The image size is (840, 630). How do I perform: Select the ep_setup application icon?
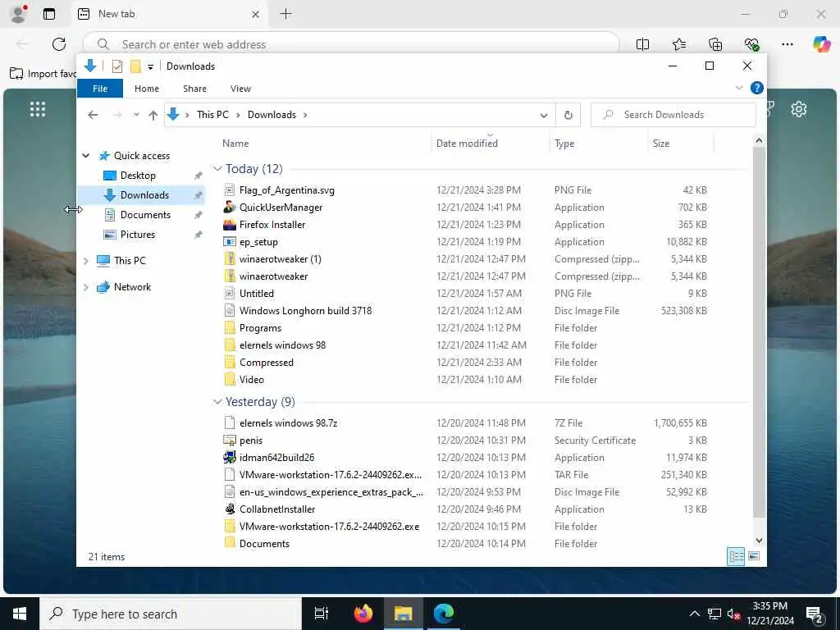tap(230, 242)
